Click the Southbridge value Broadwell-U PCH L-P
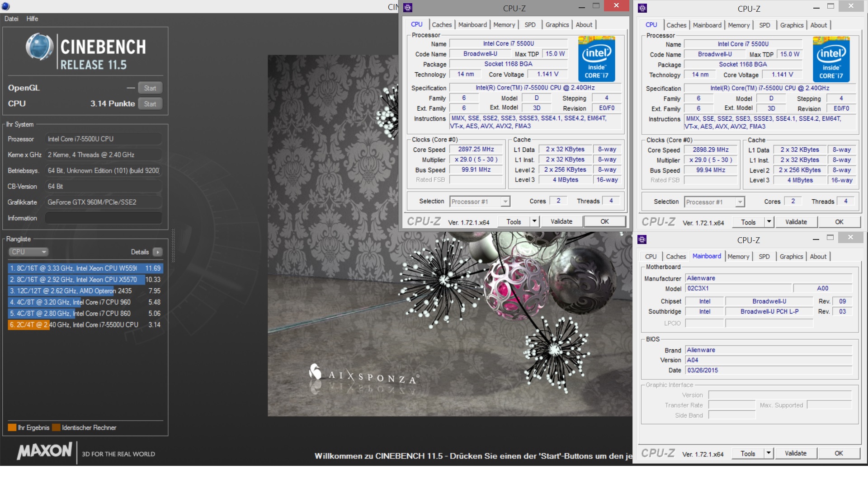 pos(769,312)
